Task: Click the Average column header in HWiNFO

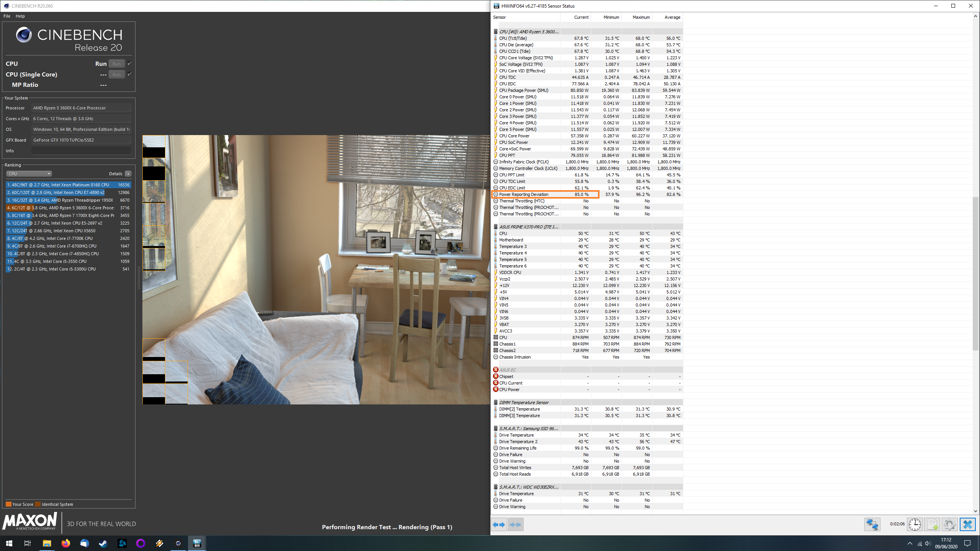Action: (667, 17)
